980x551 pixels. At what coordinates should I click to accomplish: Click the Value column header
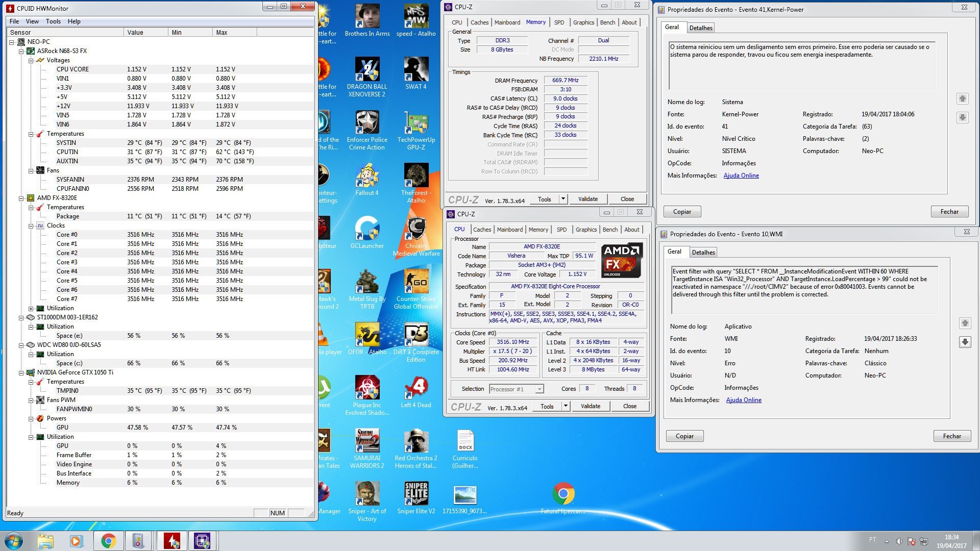coord(146,32)
